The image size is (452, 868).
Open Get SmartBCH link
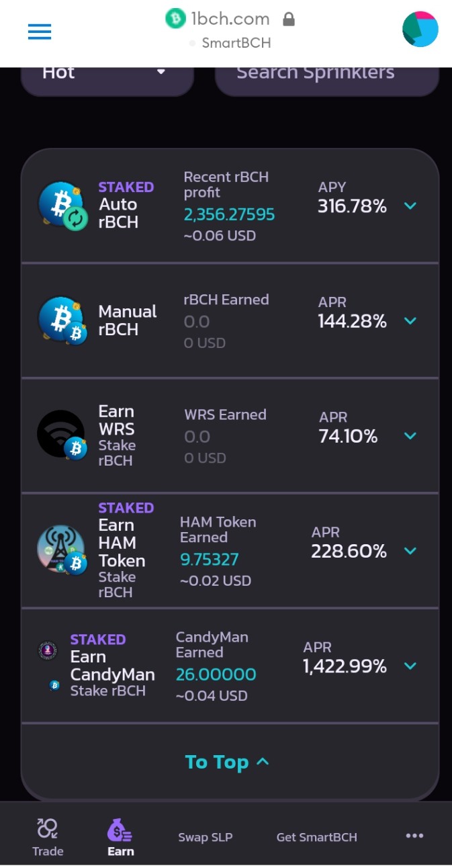pos(317,837)
